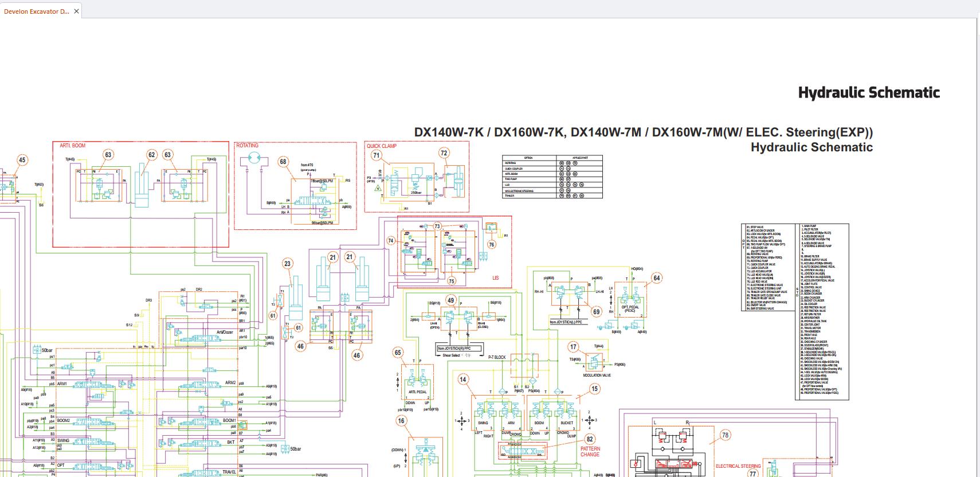Click the 'Shear Select' label
The image size is (980, 477).
coord(452,355)
